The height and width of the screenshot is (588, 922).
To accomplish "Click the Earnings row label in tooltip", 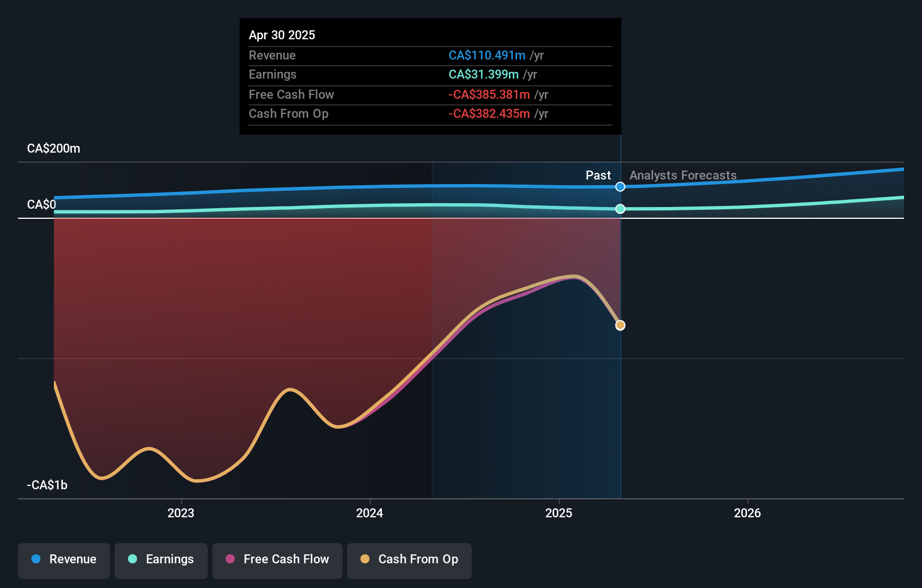I will [x=272, y=74].
